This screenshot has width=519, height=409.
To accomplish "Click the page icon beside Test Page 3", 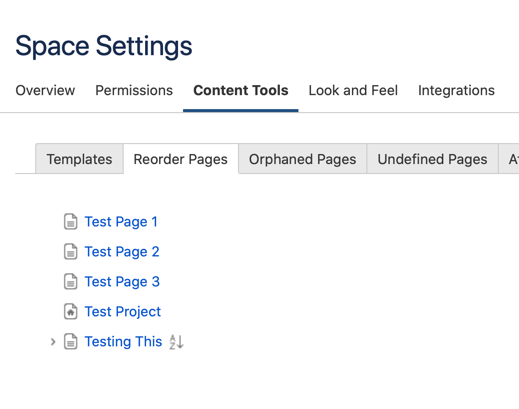I will point(70,282).
